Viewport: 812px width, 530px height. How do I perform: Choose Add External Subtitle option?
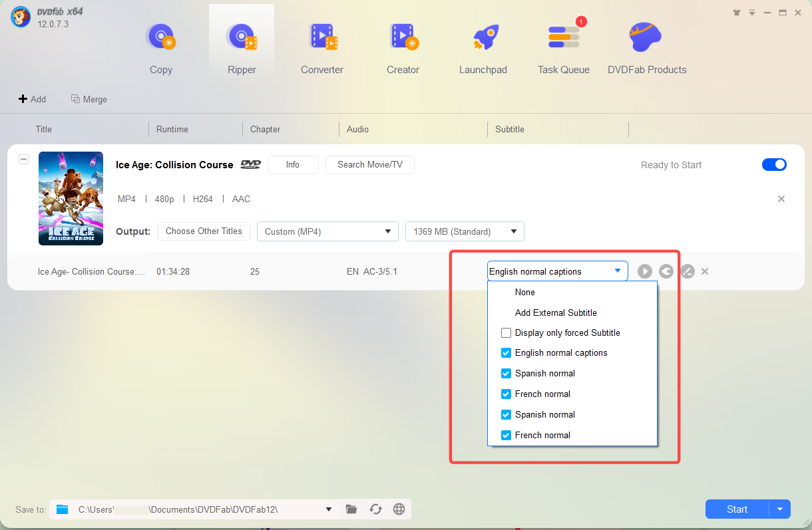point(556,313)
